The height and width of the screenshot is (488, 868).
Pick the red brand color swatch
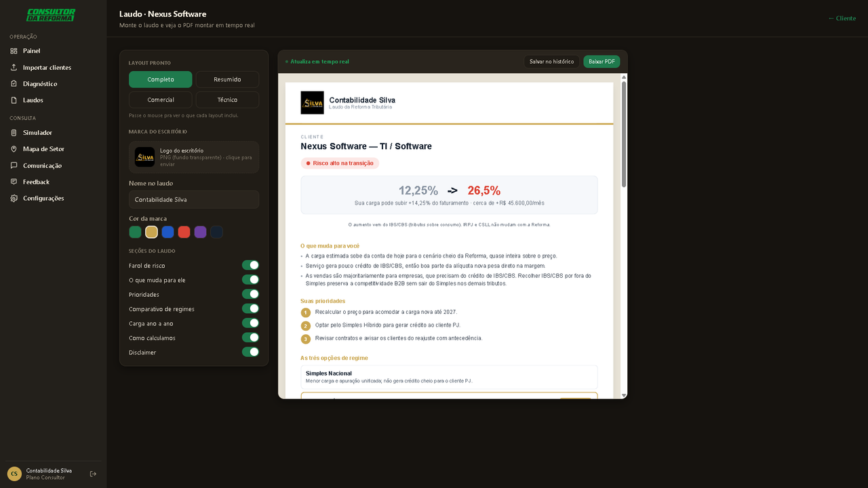tap(184, 232)
